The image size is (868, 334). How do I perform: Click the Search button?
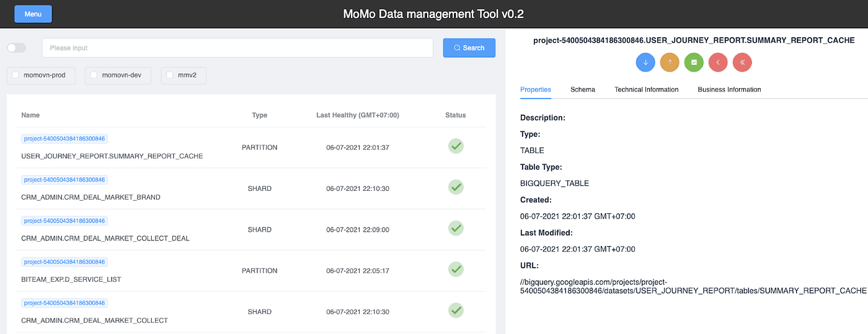[469, 48]
